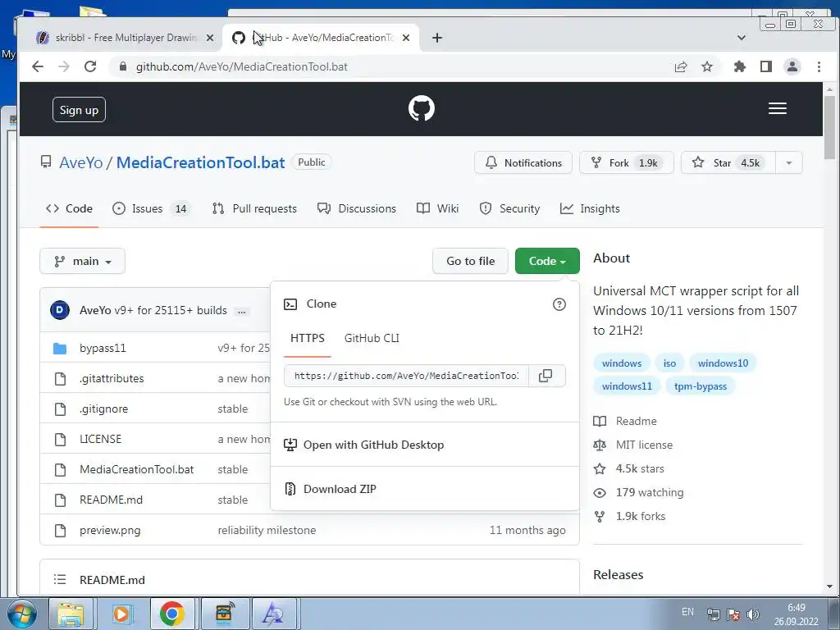Click the windows11 topic tag
840x630 pixels.
[x=627, y=386]
